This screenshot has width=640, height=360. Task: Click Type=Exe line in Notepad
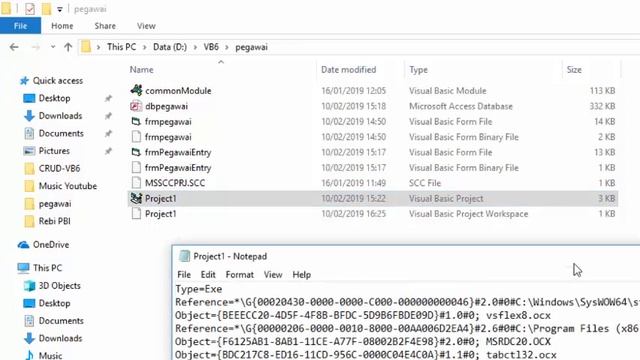199,289
